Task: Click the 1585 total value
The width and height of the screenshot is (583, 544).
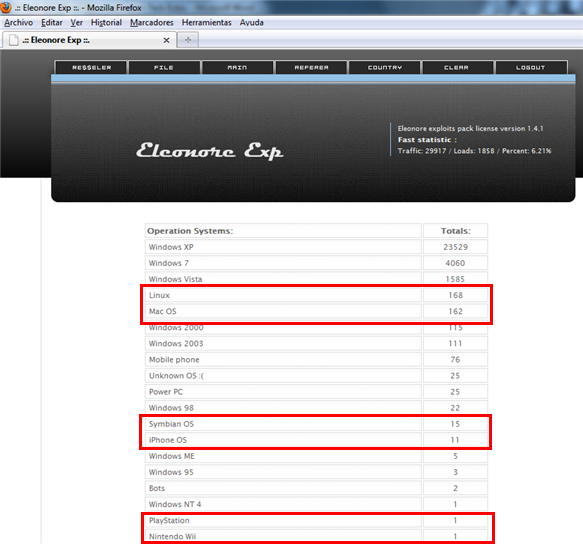Action: pyautogui.click(x=455, y=279)
